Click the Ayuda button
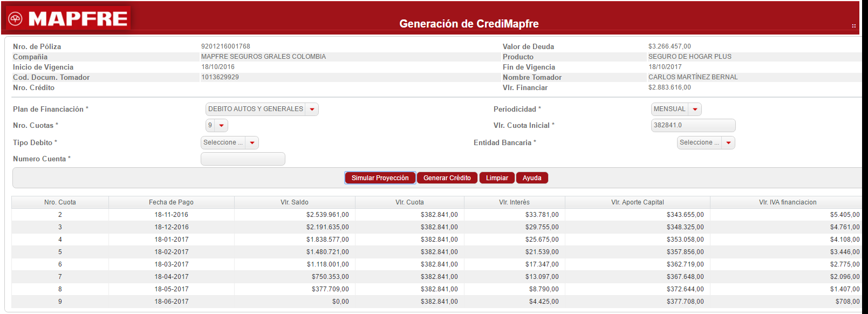 coord(532,178)
